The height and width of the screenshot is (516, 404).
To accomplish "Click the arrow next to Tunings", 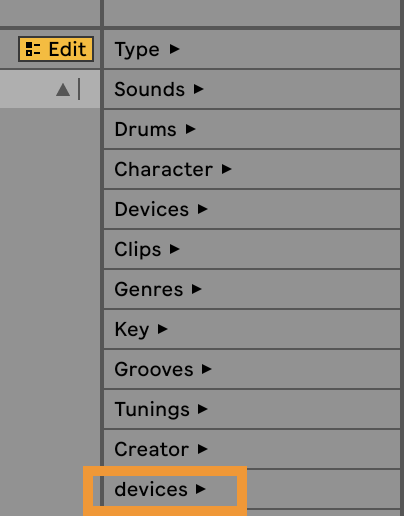I will coord(202,409).
